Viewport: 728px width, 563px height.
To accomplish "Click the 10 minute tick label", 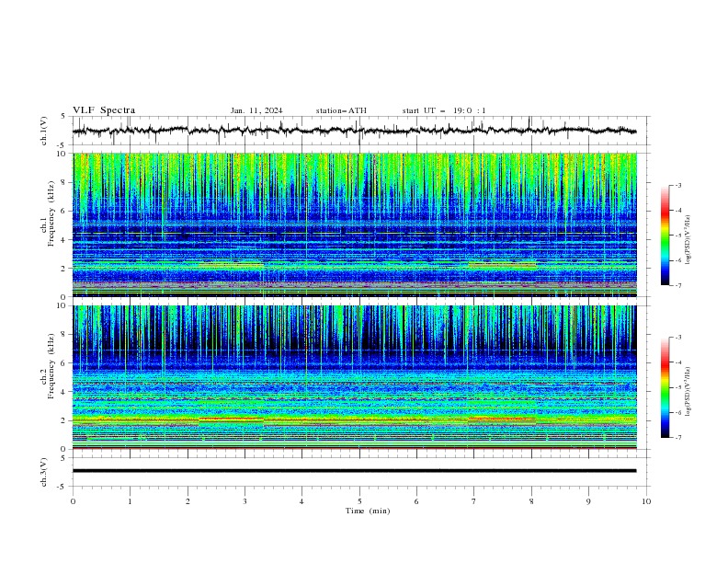I will point(646,501).
